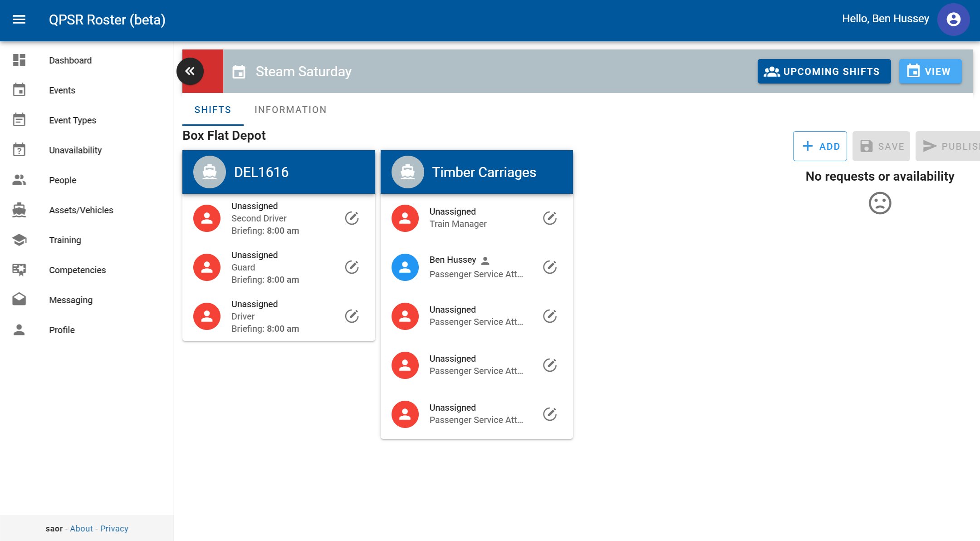Select the Events calendar icon
This screenshot has height=541, width=980.
(19, 90)
